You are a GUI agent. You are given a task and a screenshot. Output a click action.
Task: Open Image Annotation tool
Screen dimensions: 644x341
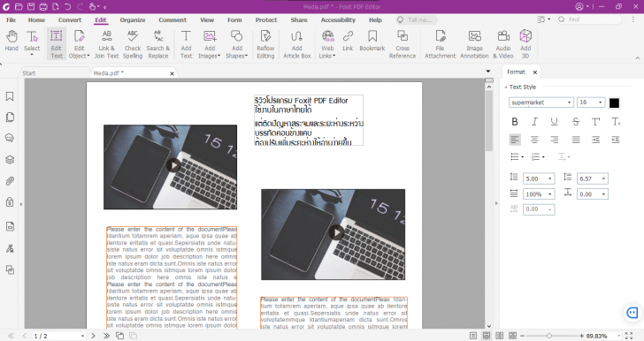pos(474,43)
